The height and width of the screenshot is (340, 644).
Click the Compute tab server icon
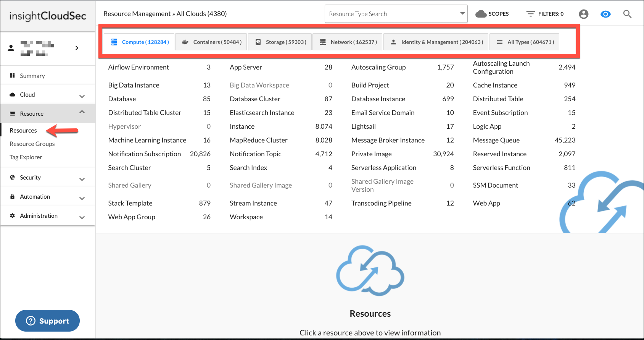click(114, 42)
